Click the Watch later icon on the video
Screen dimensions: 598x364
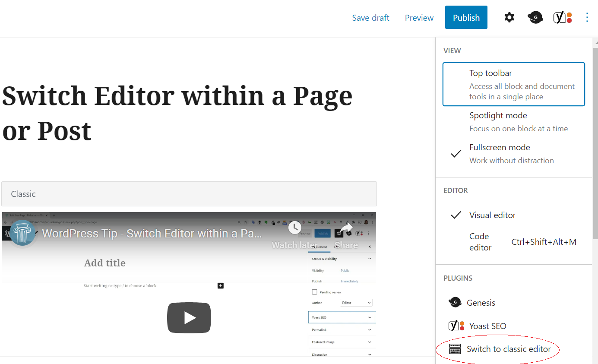tap(295, 228)
